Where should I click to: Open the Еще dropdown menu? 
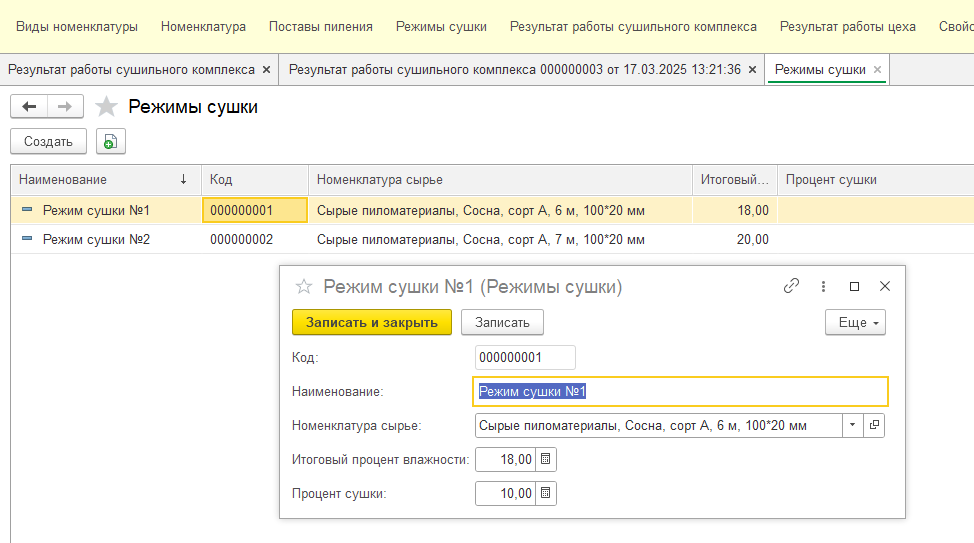[855, 323]
